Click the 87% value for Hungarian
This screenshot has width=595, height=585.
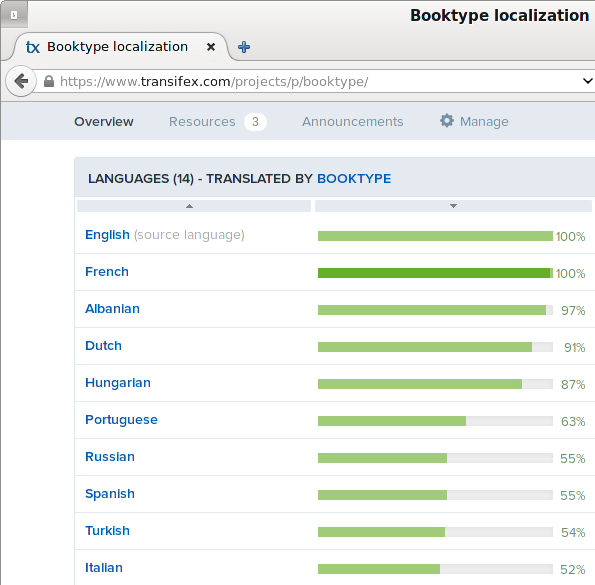pyautogui.click(x=573, y=385)
